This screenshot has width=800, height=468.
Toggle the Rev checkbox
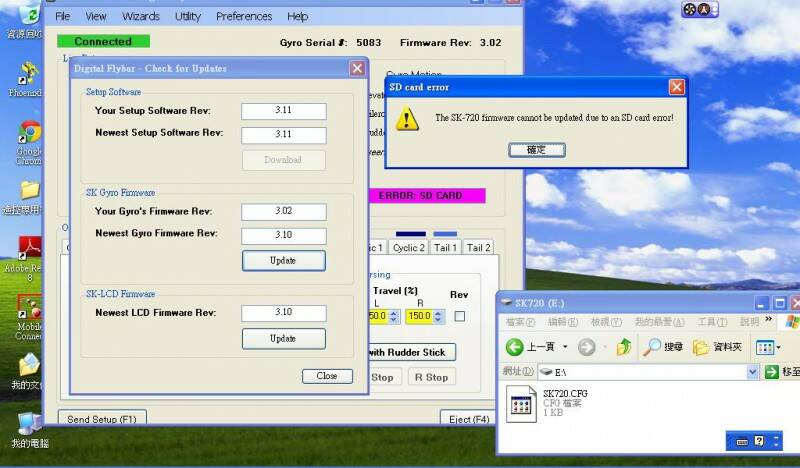click(x=460, y=316)
